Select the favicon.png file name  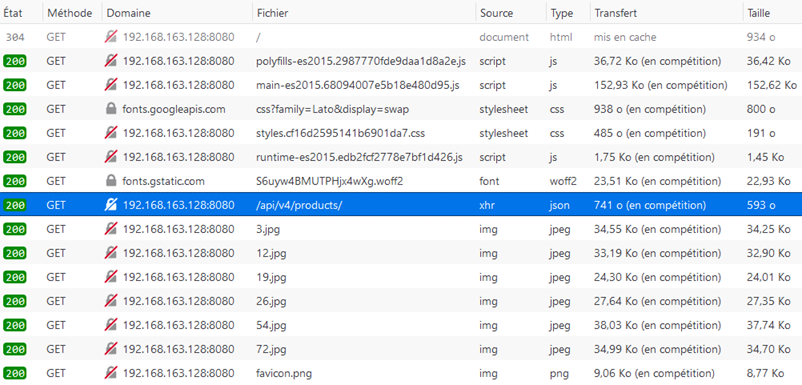(x=284, y=373)
